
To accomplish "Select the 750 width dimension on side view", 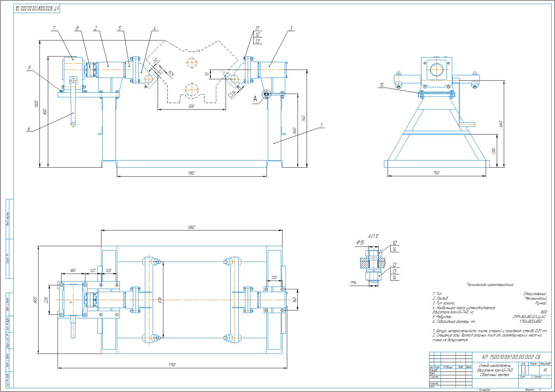I will (436, 173).
